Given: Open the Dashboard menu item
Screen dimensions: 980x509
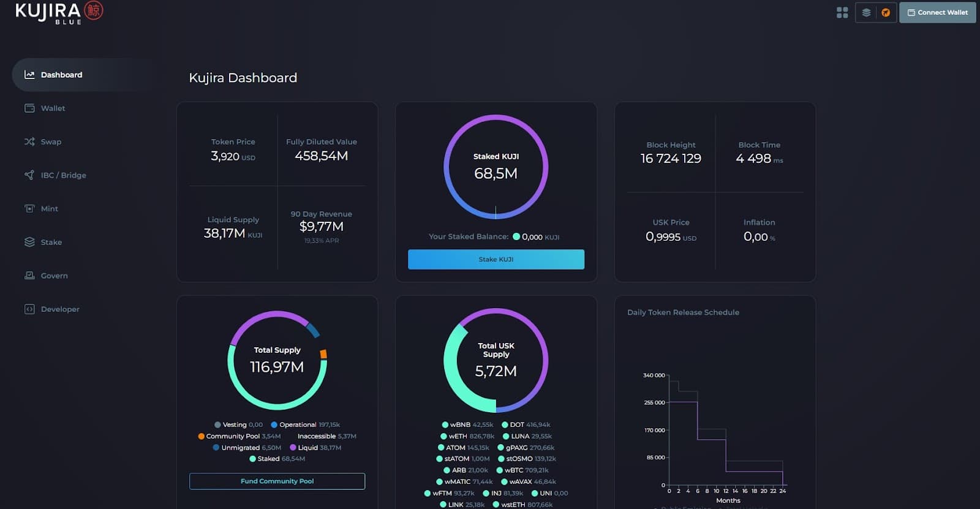Looking at the screenshot, I should click(x=61, y=75).
